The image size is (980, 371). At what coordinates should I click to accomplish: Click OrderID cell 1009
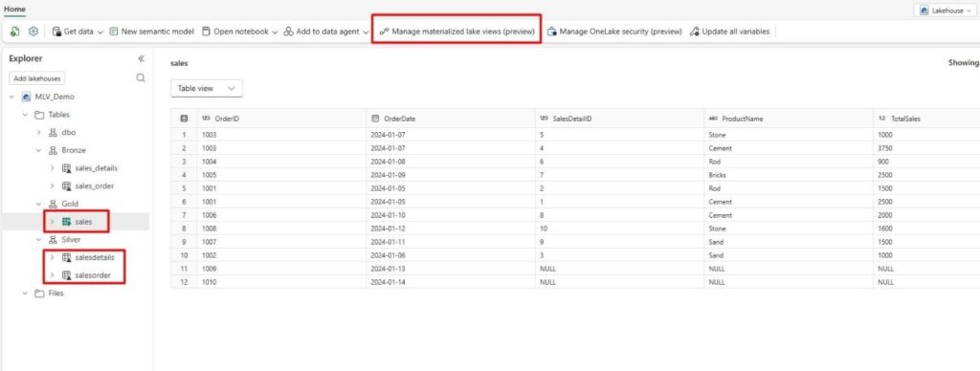coord(281,269)
